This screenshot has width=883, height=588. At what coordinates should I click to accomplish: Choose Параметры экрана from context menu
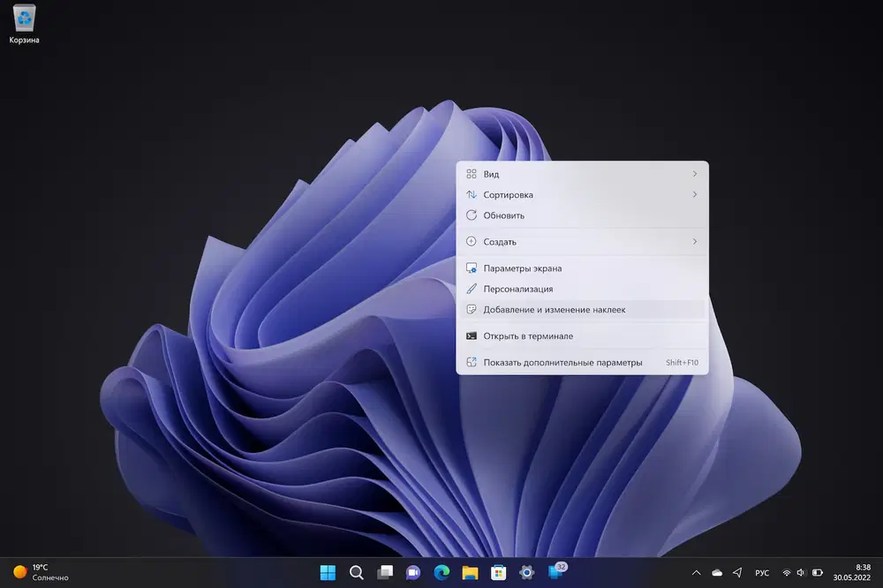[x=582, y=268]
